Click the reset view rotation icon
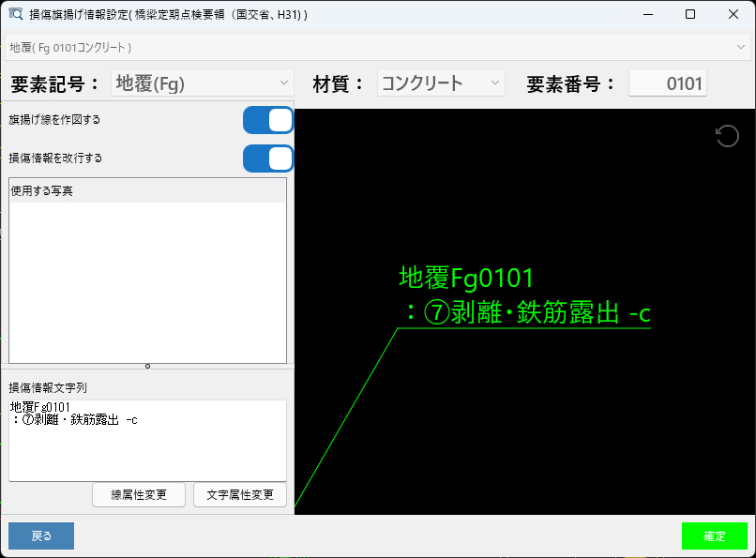The width and height of the screenshot is (756, 558). click(x=727, y=136)
